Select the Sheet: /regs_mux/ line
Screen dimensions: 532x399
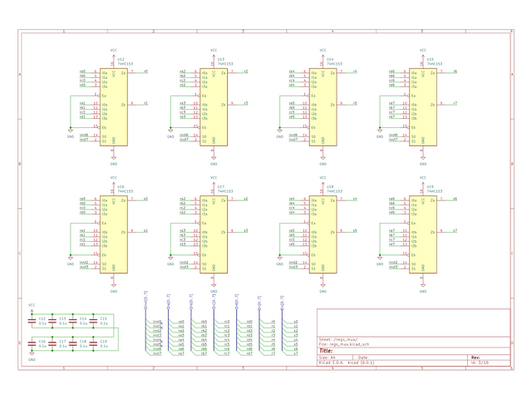(x=341, y=339)
